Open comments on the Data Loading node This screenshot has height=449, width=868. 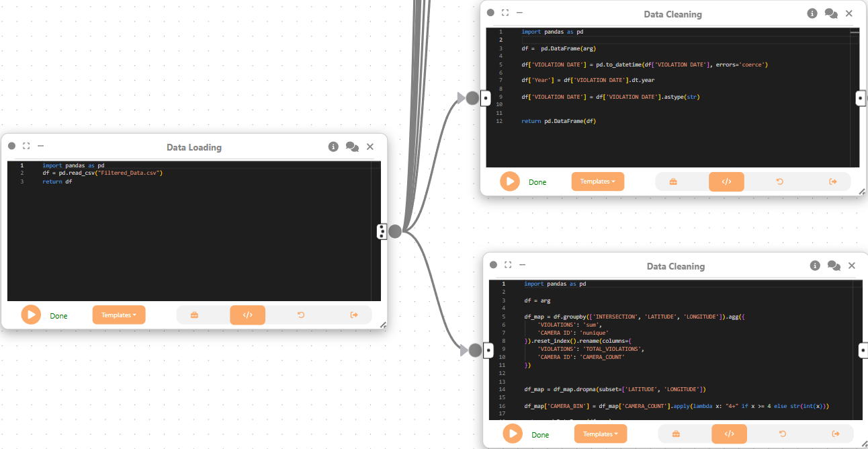[x=352, y=147]
